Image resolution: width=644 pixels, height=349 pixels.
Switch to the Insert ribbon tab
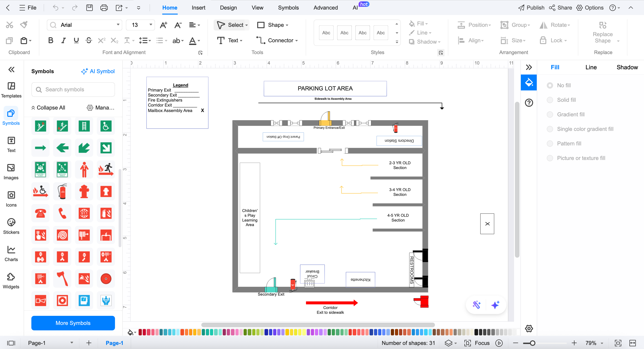(x=198, y=7)
